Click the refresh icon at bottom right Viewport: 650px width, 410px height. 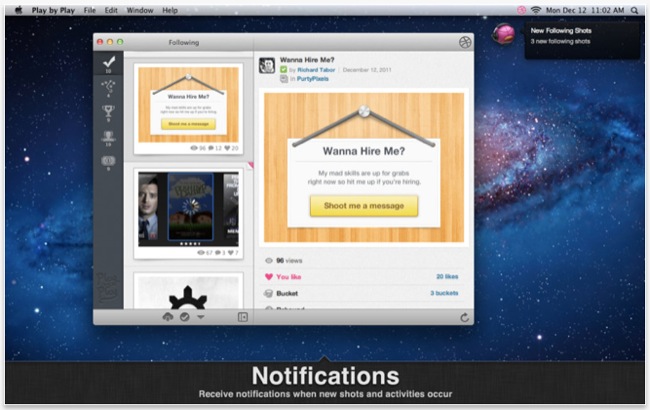point(465,317)
